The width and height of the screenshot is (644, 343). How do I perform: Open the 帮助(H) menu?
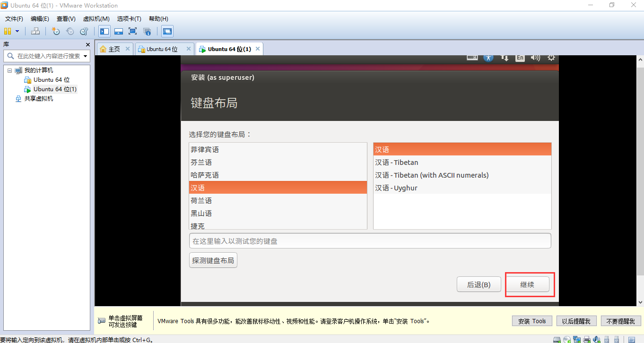tap(158, 19)
